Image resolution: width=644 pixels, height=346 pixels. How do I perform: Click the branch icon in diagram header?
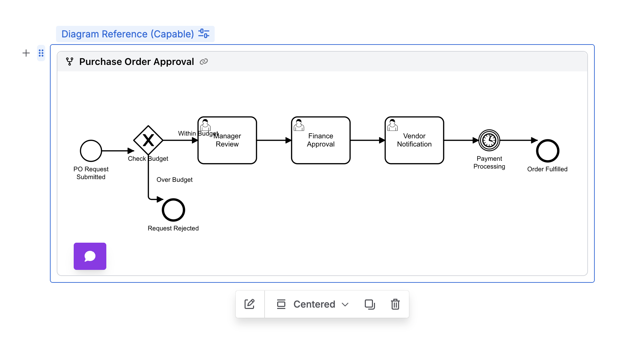click(x=70, y=62)
